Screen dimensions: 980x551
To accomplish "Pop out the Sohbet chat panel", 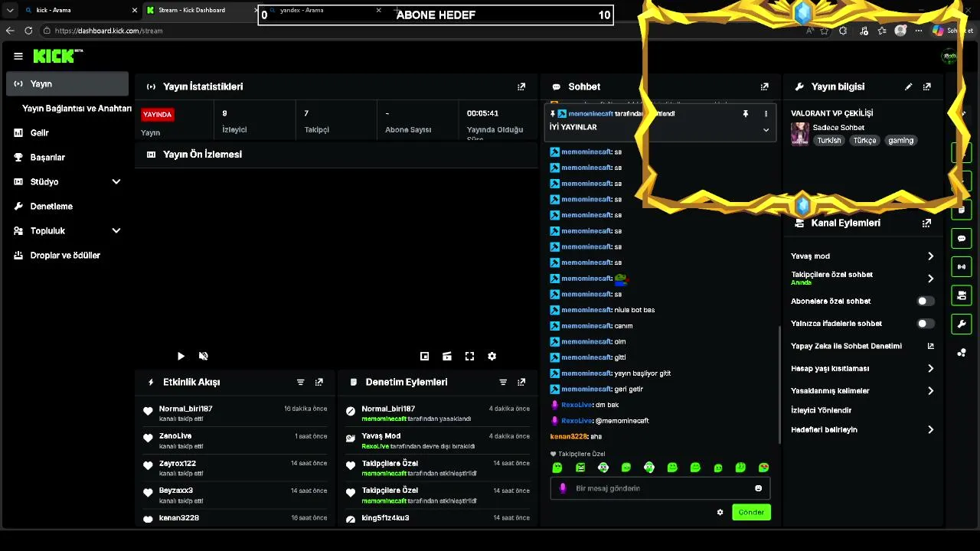I will click(764, 86).
